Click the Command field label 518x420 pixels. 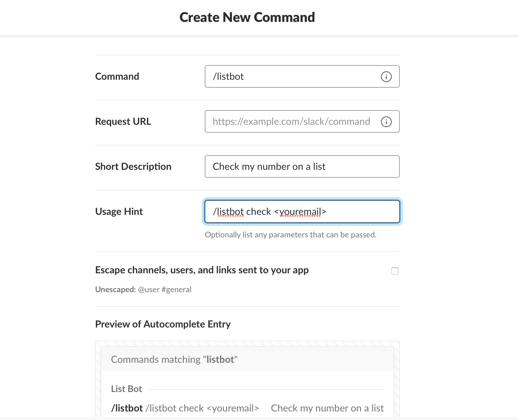[117, 76]
